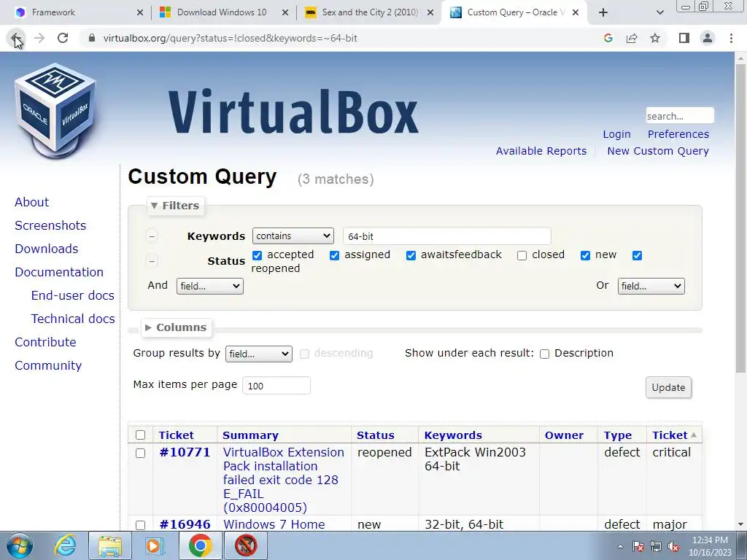Uncheck the assigned status checkbox
The height and width of the screenshot is (560, 747).
point(334,256)
